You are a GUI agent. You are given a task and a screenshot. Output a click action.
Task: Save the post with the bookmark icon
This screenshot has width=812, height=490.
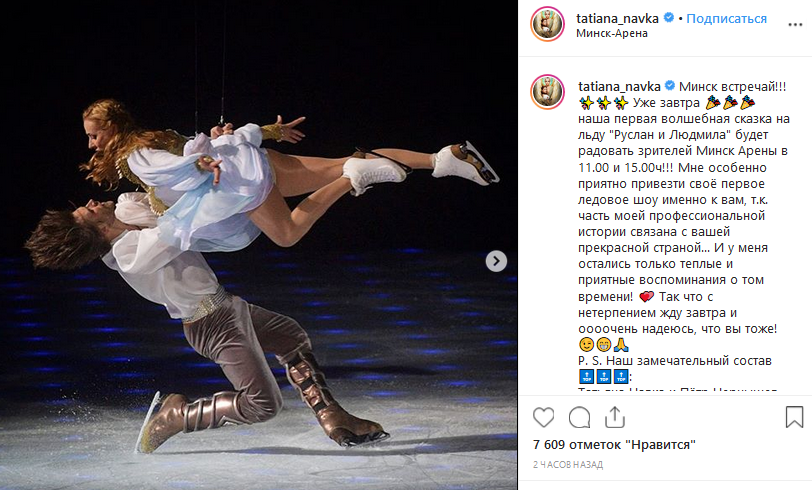[x=794, y=417]
